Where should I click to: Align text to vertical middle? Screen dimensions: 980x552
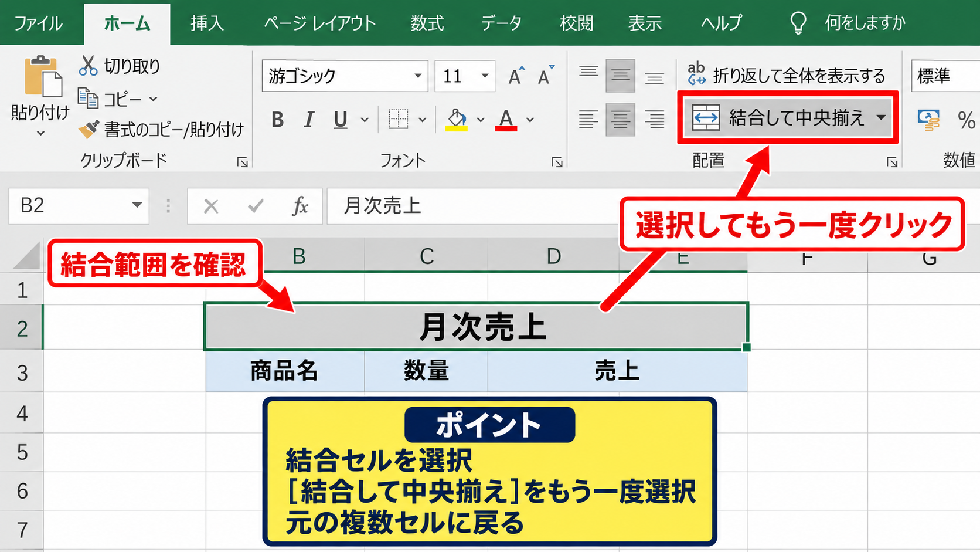tap(621, 76)
